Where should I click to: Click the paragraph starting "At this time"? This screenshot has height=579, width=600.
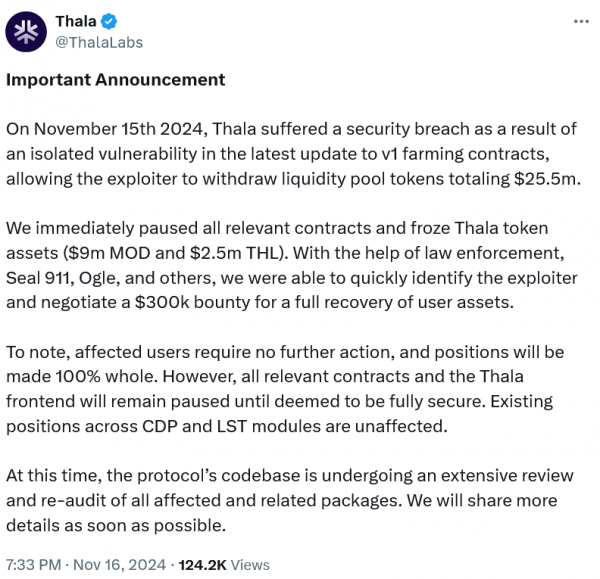click(290, 500)
